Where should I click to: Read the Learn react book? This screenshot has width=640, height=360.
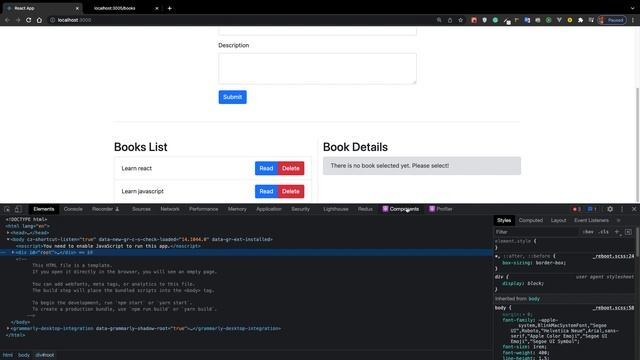tap(266, 168)
